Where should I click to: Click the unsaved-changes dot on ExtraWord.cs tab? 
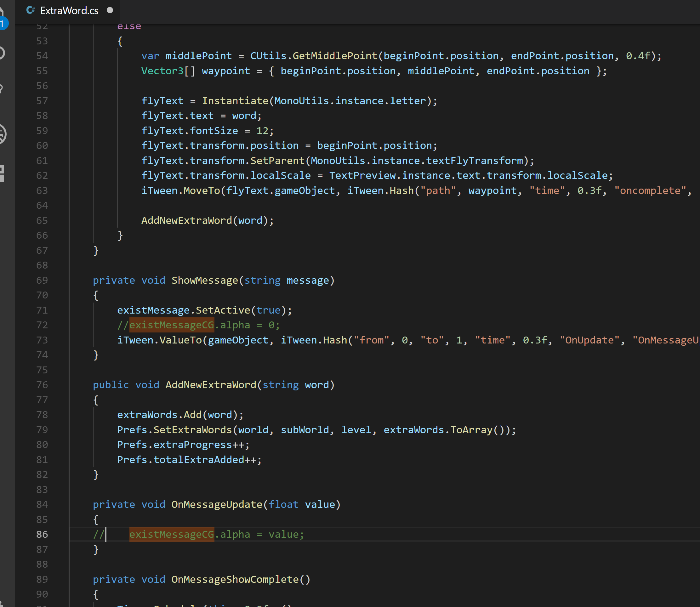tap(110, 10)
